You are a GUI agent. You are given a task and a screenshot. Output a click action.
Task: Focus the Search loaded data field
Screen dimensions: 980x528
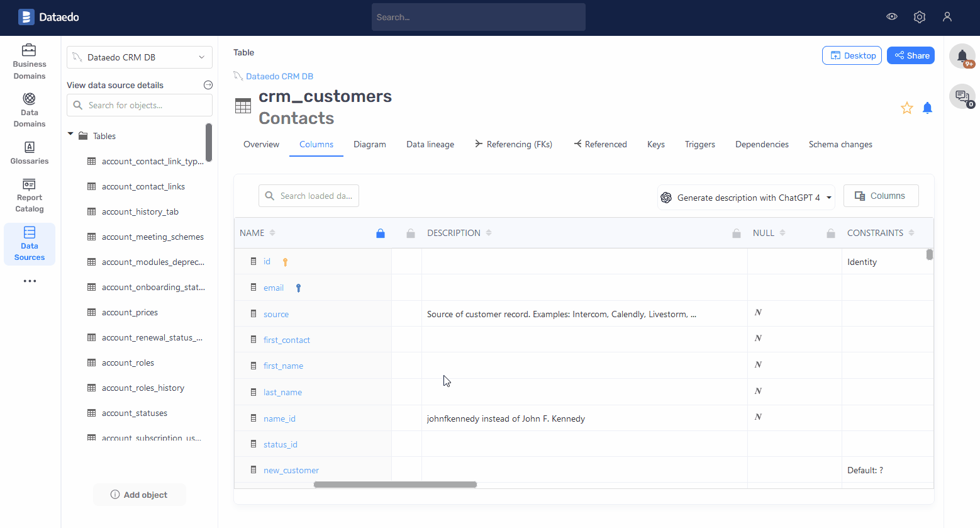[x=309, y=196]
